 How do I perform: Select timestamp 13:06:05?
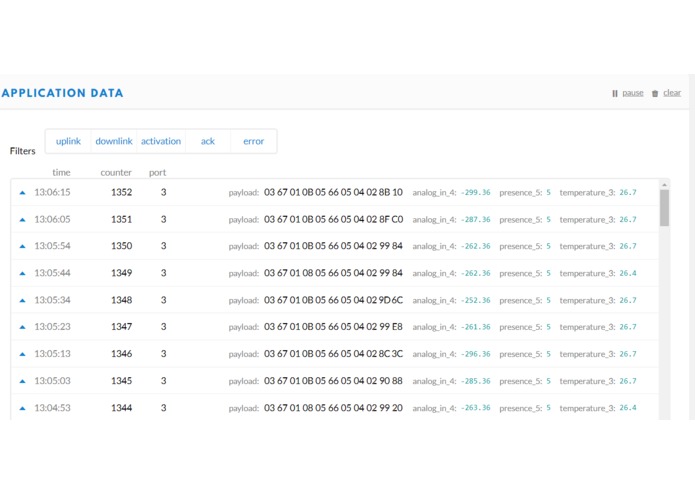(x=52, y=219)
